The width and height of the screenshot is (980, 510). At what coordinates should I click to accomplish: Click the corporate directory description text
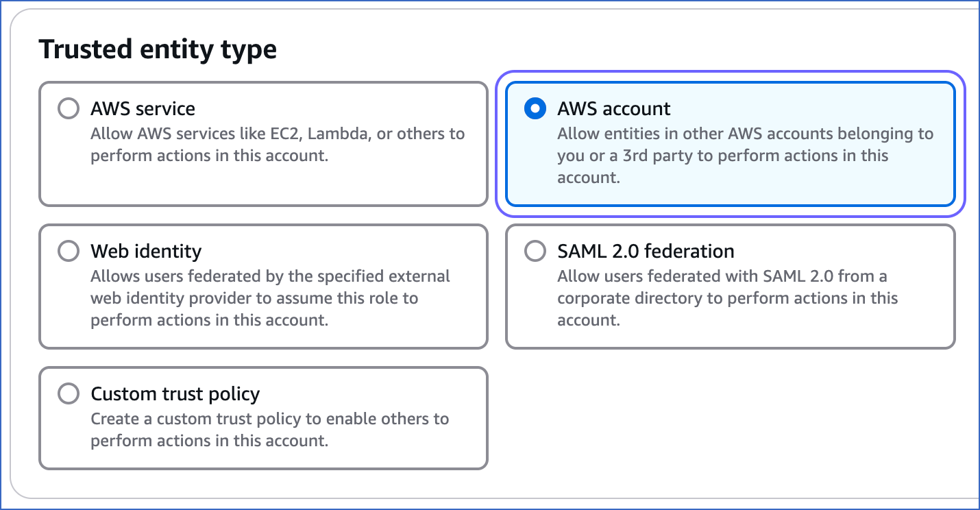click(727, 298)
